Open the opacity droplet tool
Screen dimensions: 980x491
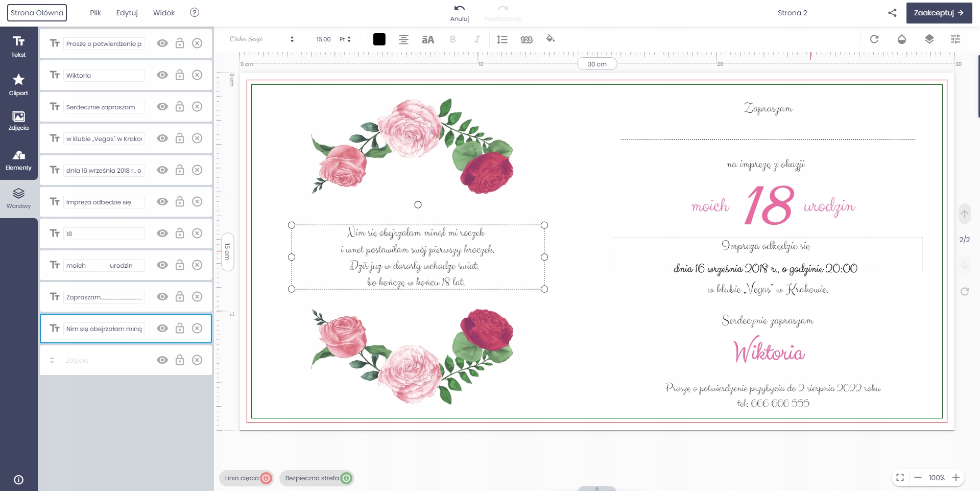902,39
